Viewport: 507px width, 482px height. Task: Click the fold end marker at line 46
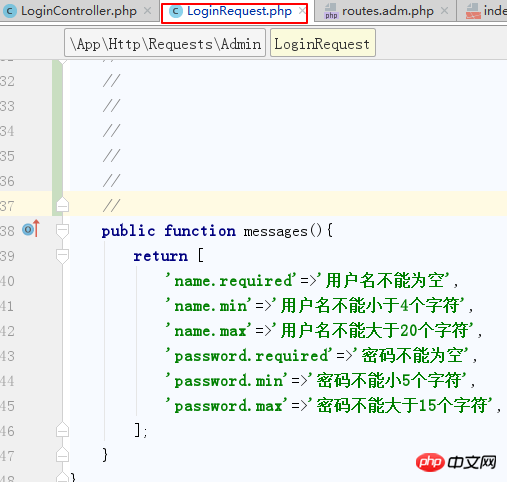[x=62, y=430]
